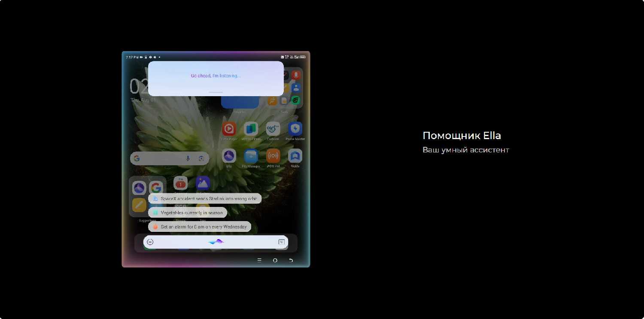Launch the red Video Player app
Image resolution: width=644 pixels, height=319 pixels.
[229, 129]
